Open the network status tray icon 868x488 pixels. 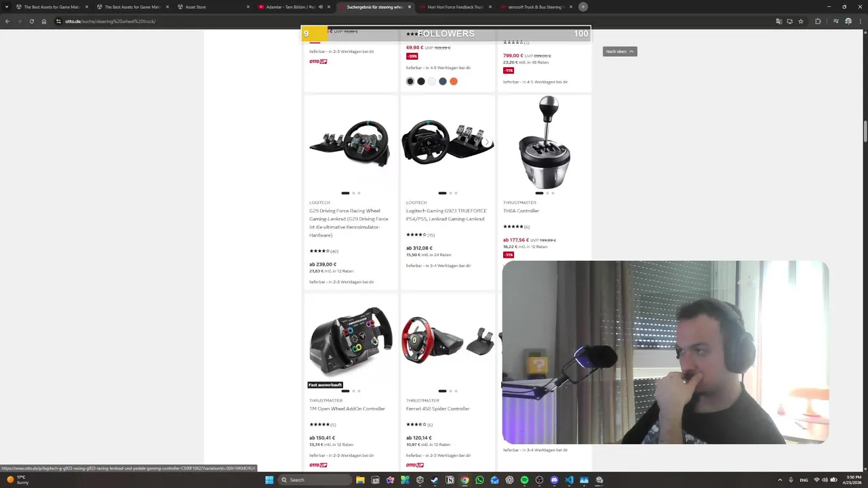coord(816,480)
